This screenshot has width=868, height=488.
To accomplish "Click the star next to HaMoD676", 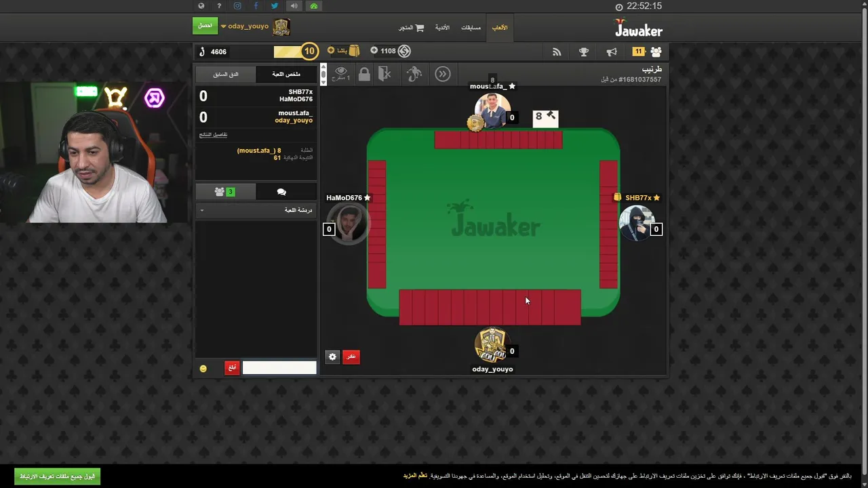I will point(367,198).
